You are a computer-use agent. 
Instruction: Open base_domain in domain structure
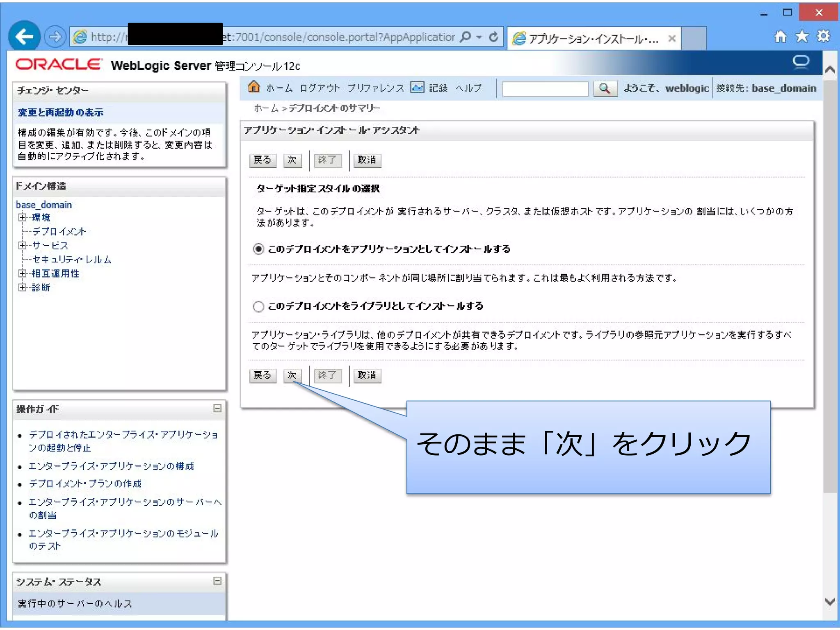(43, 205)
